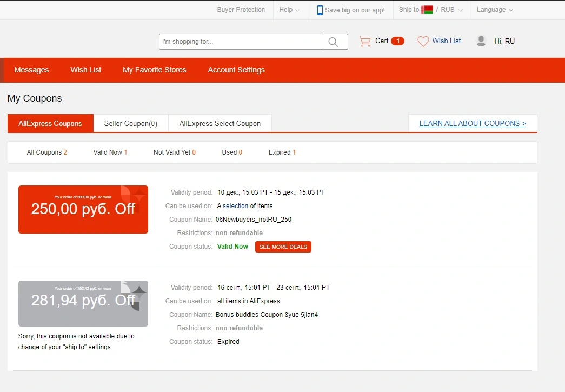Click Save big on our app link
Screen dimensions: 565x392
(355, 10)
